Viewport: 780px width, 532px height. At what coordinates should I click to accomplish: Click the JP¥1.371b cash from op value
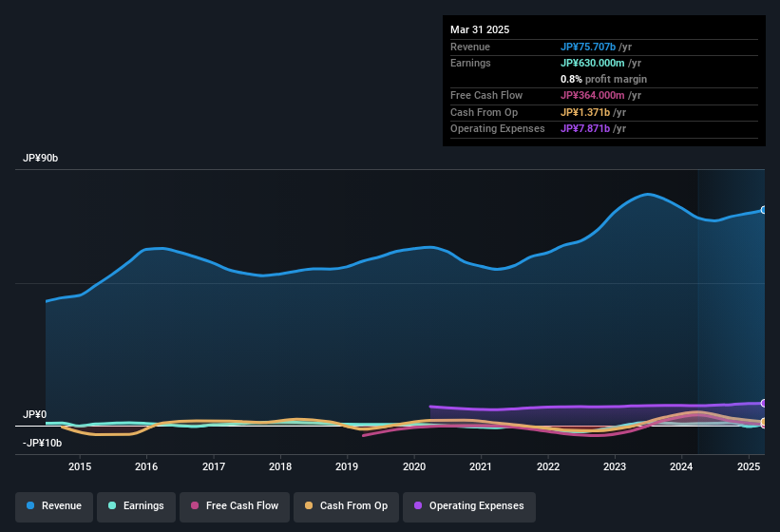click(x=585, y=112)
